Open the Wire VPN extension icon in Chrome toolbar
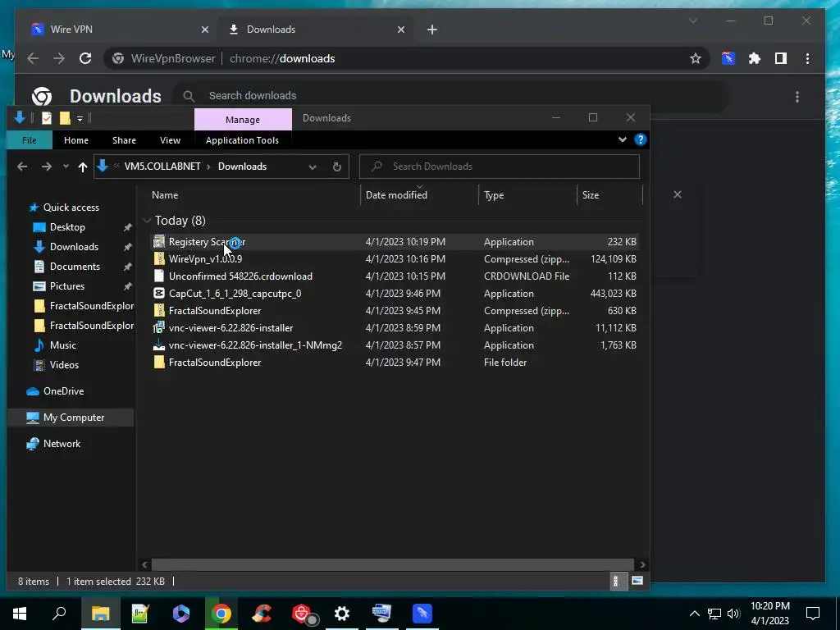840x630 pixels. pyautogui.click(x=728, y=58)
